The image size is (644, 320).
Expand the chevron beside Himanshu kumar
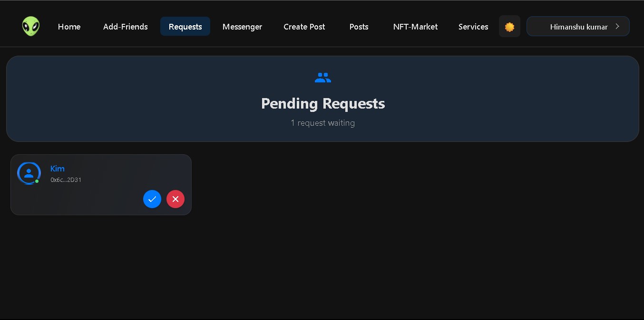[617, 27]
